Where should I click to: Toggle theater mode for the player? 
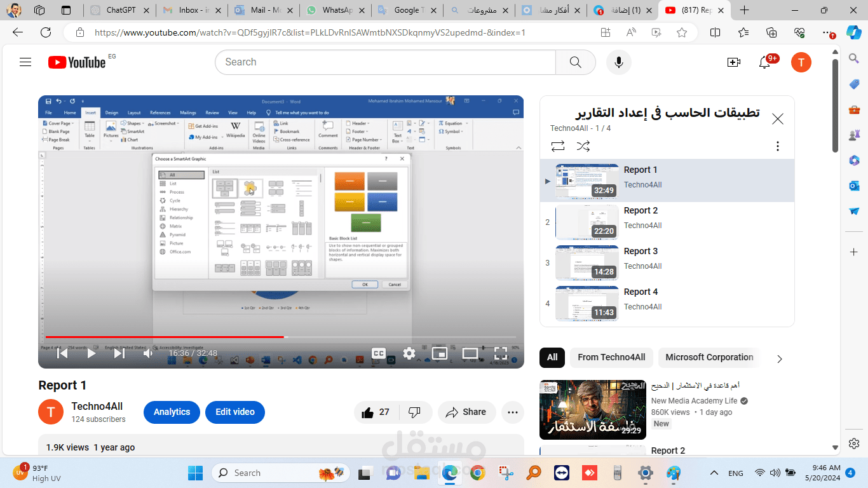coord(470,353)
